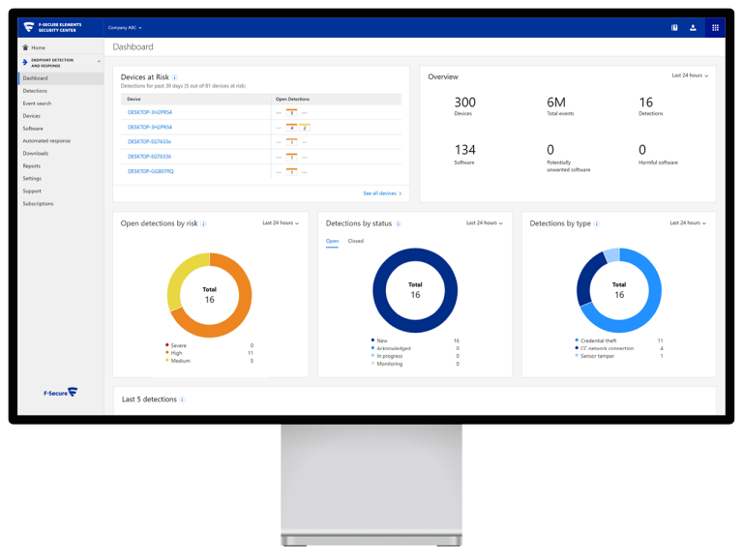Click info icon beside Open detections by risk

click(204, 223)
